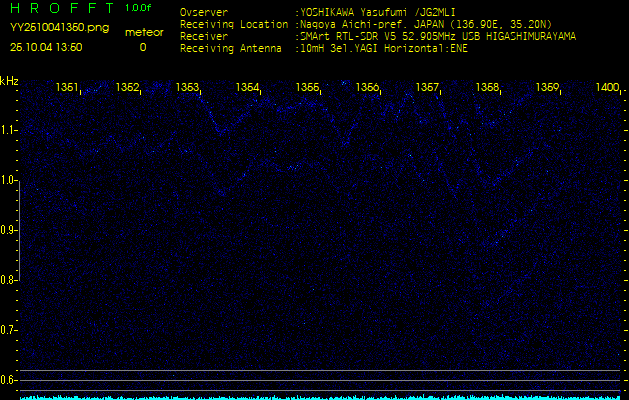This screenshot has height=400, width=629.
Task: Click the 0.8 kHz frequency axis label
Action: click(9, 280)
